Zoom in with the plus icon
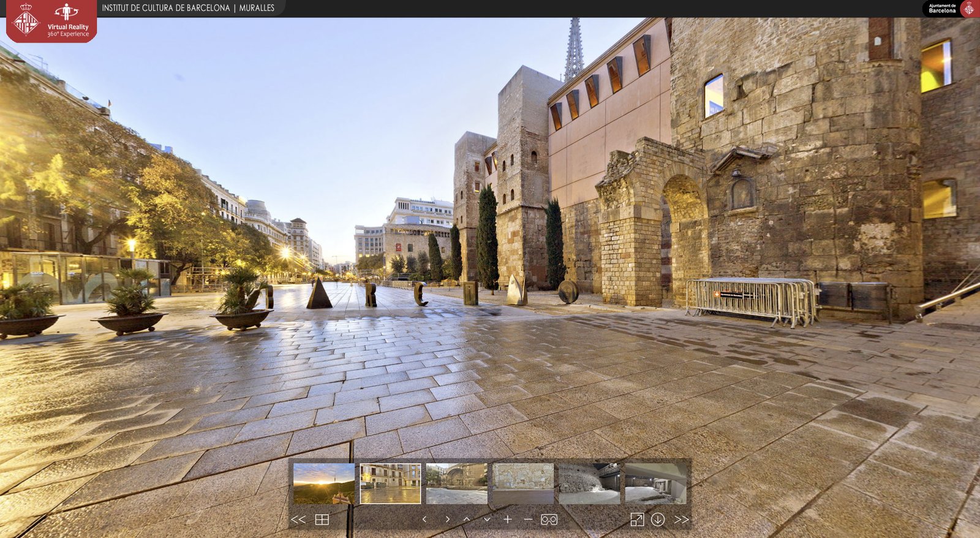This screenshot has height=538, width=980. pos(508,520)
